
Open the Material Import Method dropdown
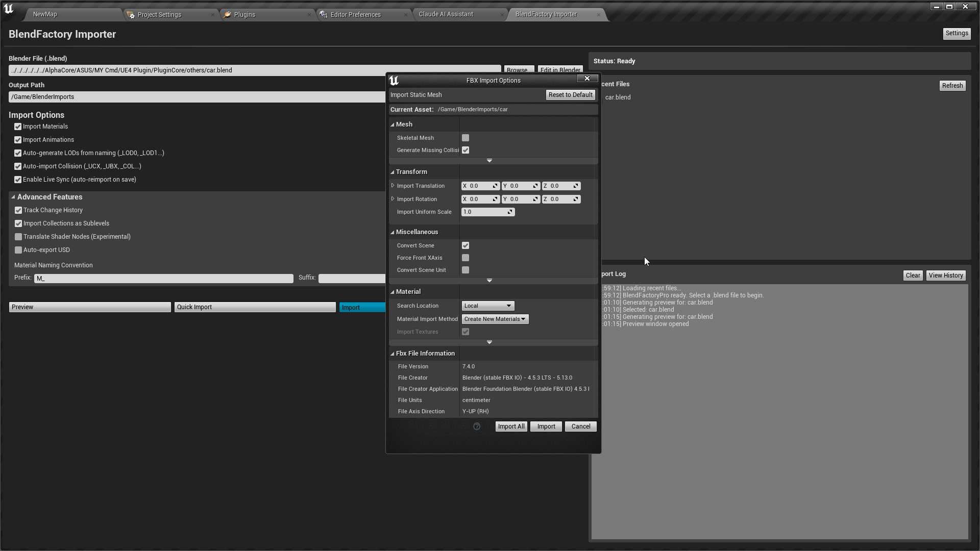tap(495, 319)
